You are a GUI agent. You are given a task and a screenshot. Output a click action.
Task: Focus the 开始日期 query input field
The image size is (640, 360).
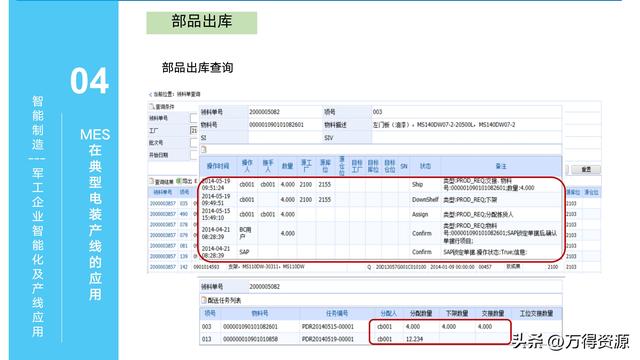(x=193, y=155)
